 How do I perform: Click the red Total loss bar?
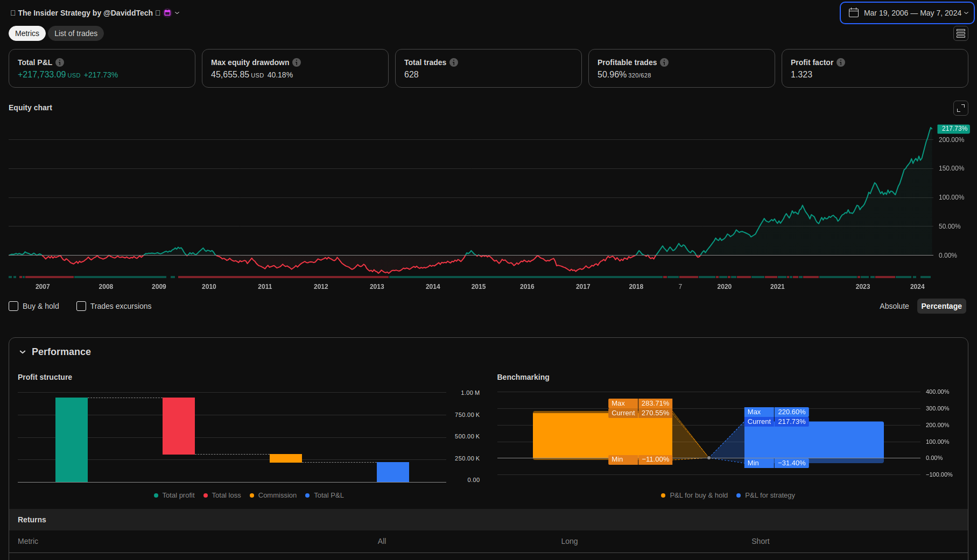click(179, 426)
